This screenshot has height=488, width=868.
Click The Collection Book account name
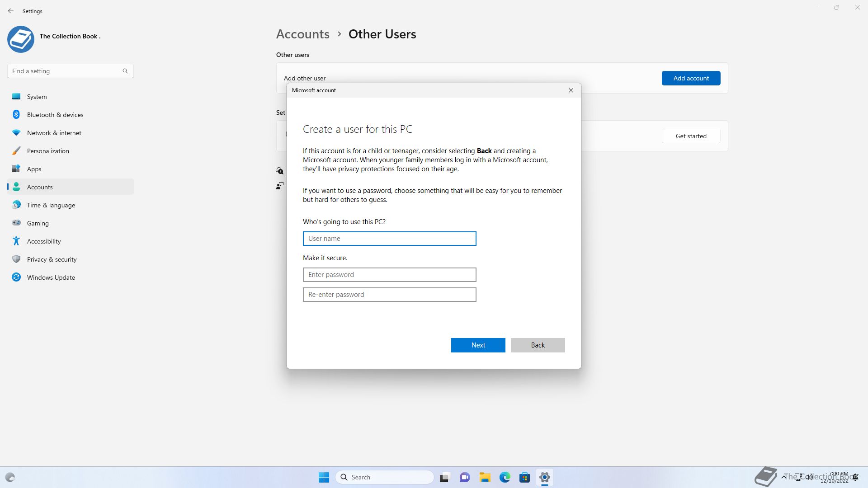[x=70, y=36]
